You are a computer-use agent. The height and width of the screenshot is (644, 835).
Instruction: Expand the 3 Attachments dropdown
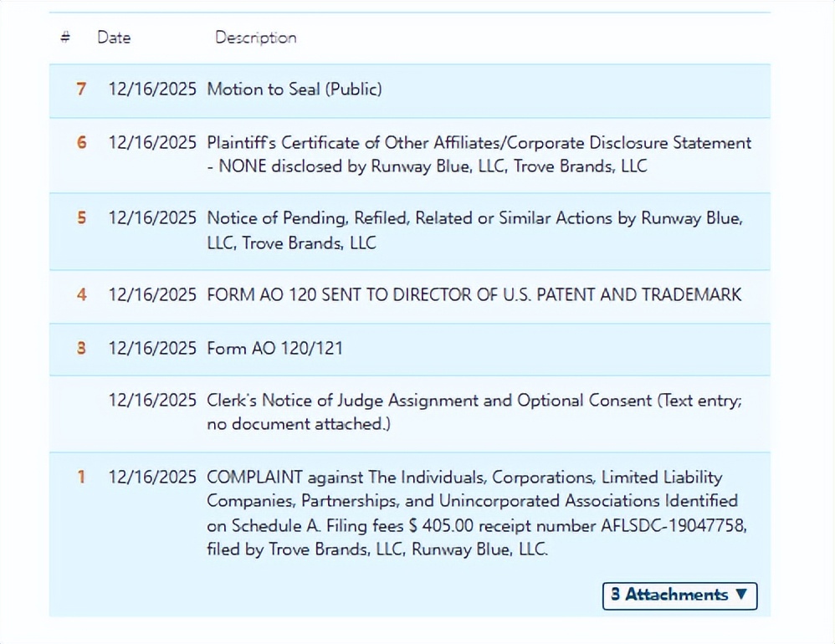click(679, 595)
